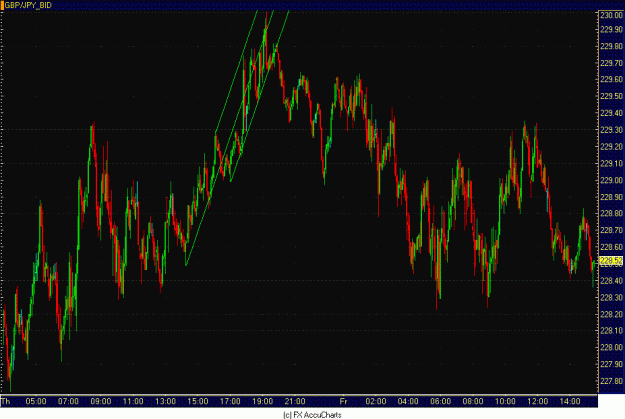The image size is (625, 419).
Task: Click the 228.30 price axis label
Action: [x=611, y=297]
